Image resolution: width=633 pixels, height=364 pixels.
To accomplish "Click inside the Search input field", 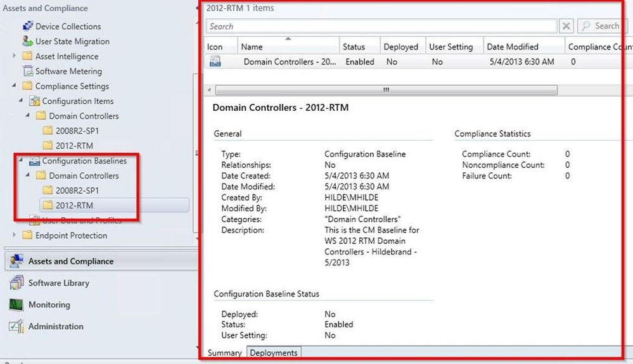I will (381, 26).
